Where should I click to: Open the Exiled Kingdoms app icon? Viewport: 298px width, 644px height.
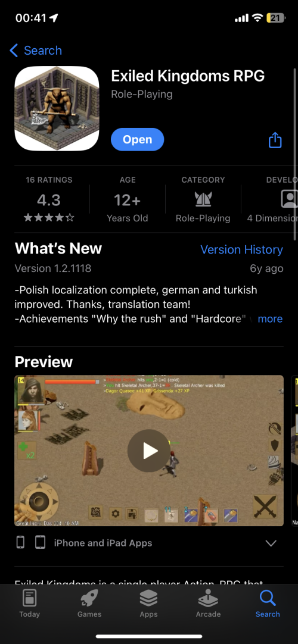57,108
